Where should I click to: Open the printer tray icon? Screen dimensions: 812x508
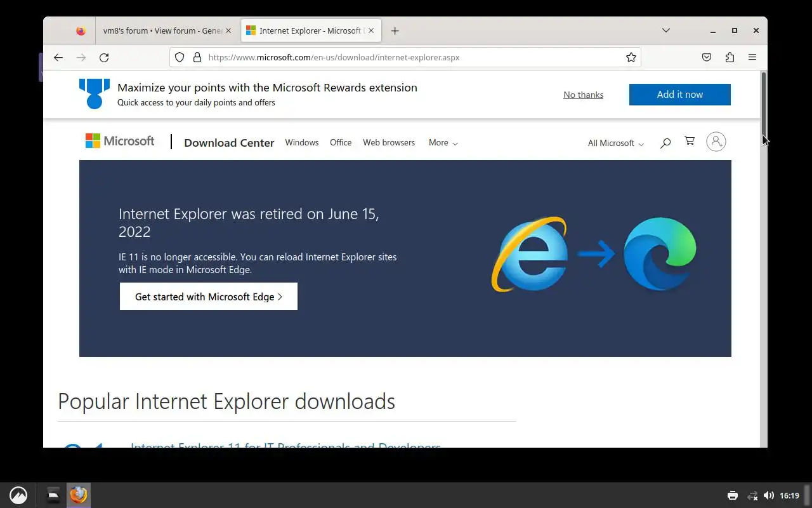[733, 495]
